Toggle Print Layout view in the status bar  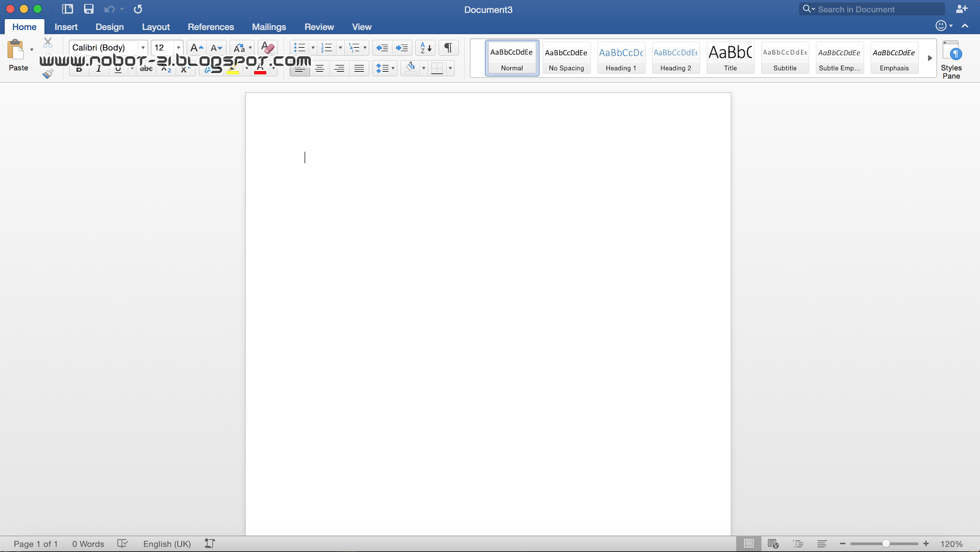(x=748, y=543)
